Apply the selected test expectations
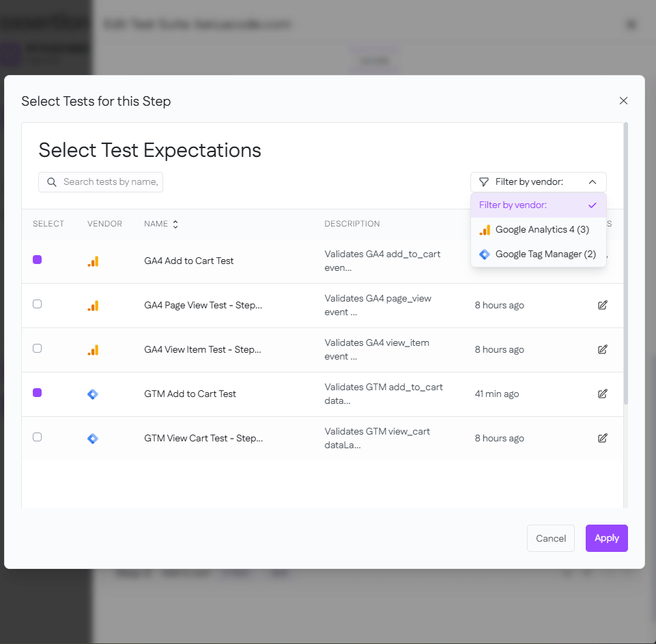This screenshot has width=656, height=644. coord(606,538)
